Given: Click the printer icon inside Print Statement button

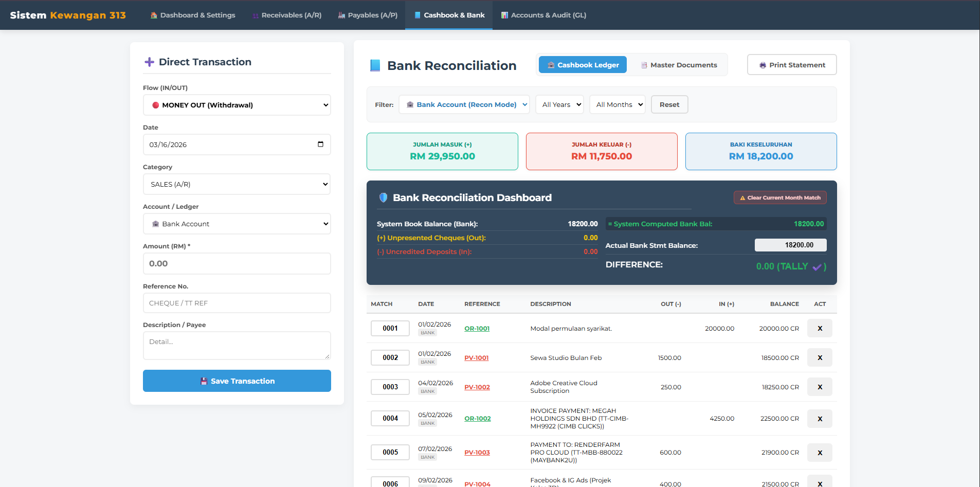Looking at the screenshot, I should [x=763, y=65].
